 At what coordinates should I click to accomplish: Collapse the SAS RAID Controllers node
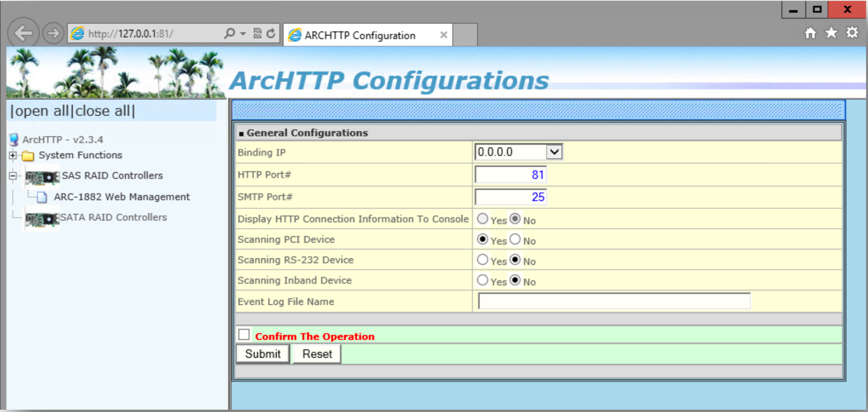coord(13,176)
